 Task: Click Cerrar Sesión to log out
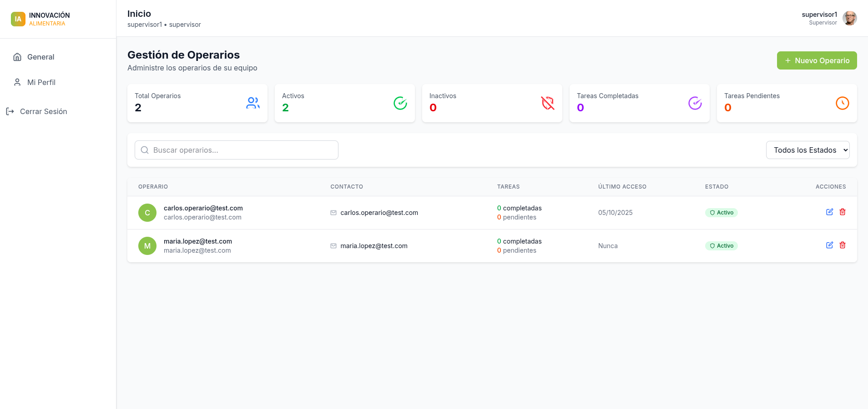click(x=43, y=111)
